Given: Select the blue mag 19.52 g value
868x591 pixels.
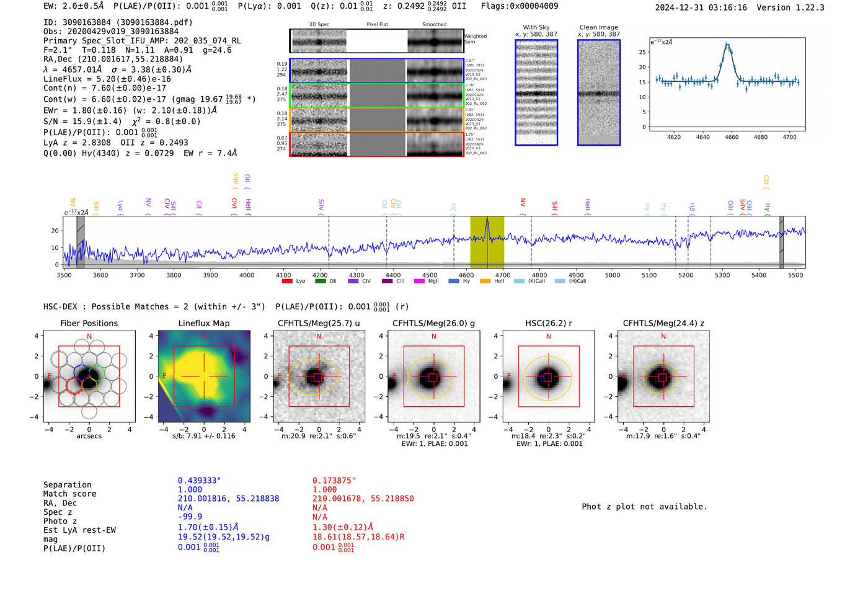Looking at the screenshot, I should tap(224, 537).
